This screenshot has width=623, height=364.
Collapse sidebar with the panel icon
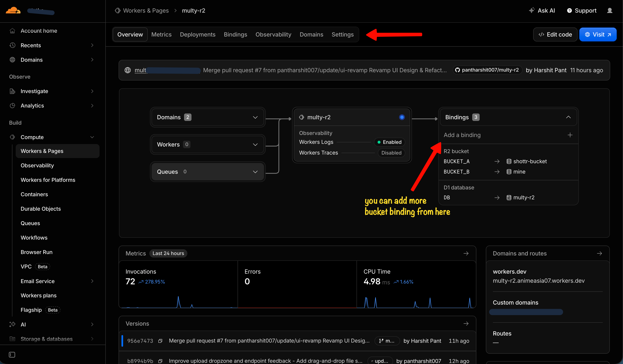pos(12,355)
